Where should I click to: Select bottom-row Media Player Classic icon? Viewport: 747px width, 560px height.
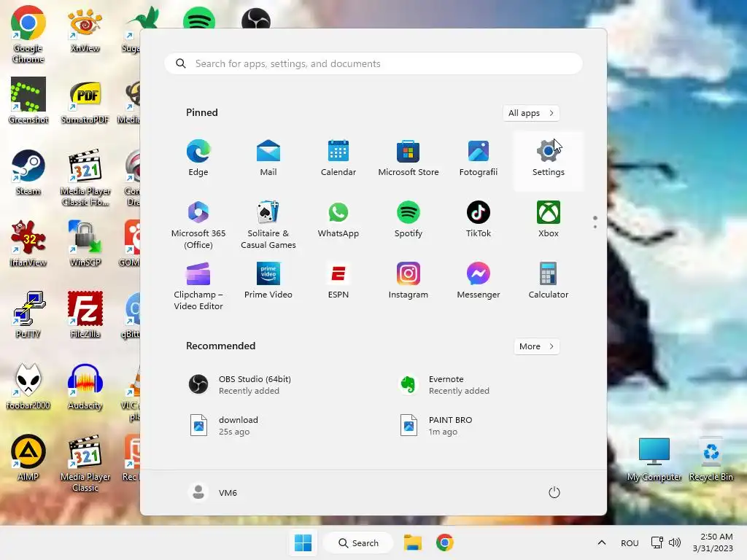85,463
